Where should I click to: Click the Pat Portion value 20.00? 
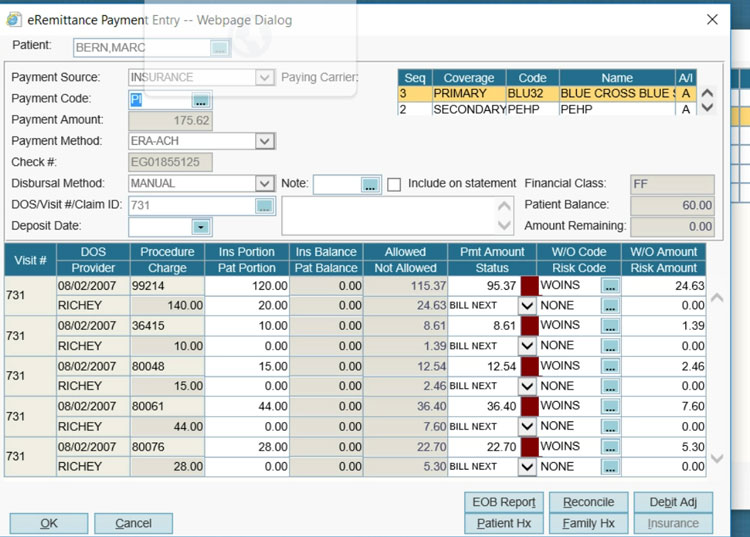click(x=247, y=306)
